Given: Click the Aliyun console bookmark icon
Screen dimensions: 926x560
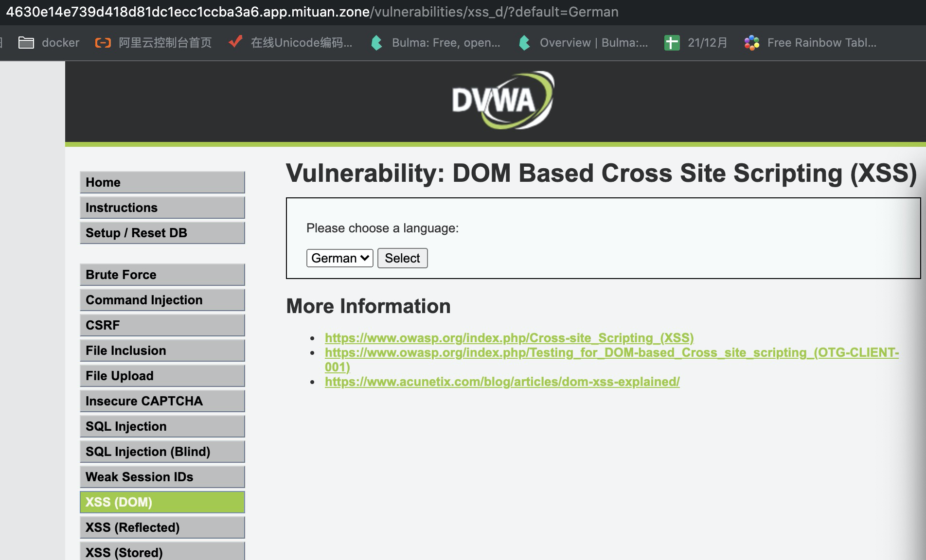Looking at the screenshot, I should tap(103, 43).
